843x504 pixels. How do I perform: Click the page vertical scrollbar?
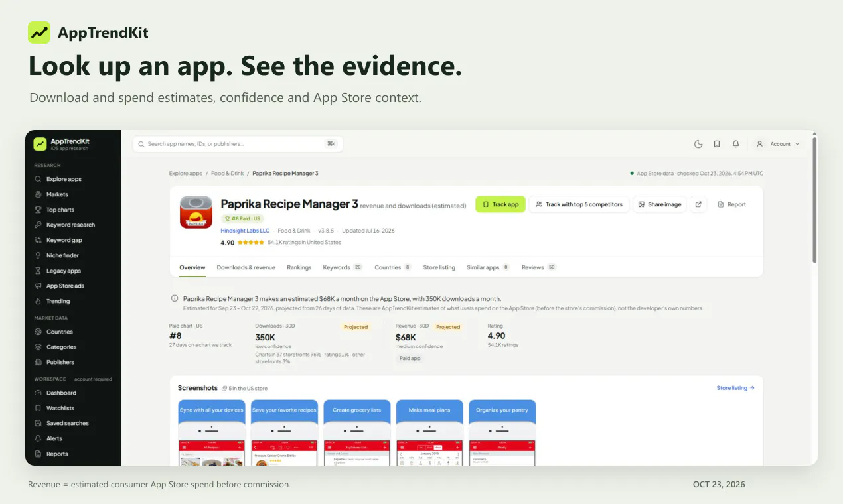coord(814,199)
